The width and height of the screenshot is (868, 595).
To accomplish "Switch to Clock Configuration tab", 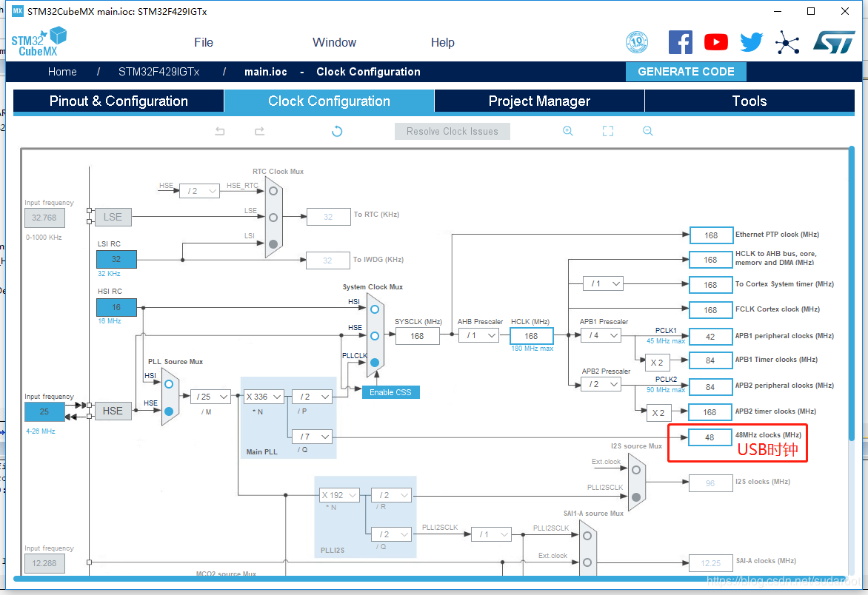I will click(x=329, y=101).
